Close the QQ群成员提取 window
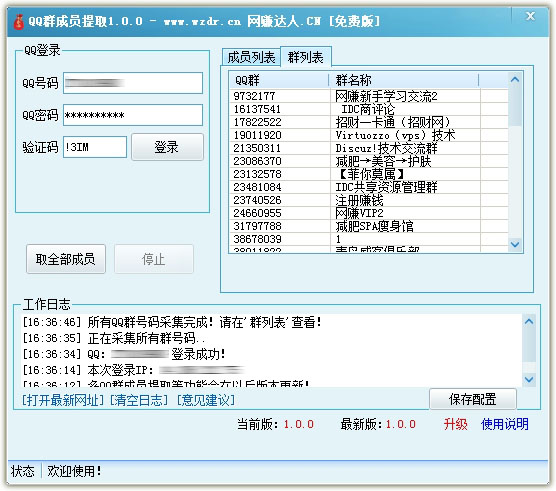 point(530,16)
